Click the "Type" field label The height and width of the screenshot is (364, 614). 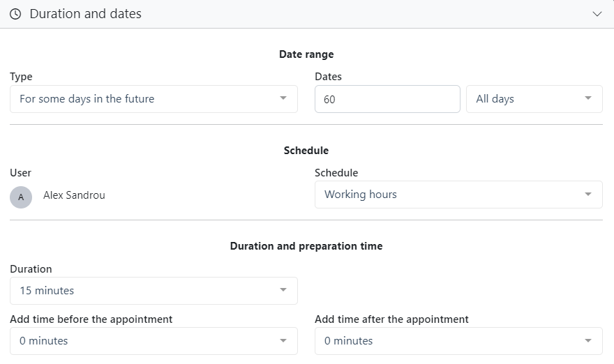pyautogui.click(x=21, y=77)
